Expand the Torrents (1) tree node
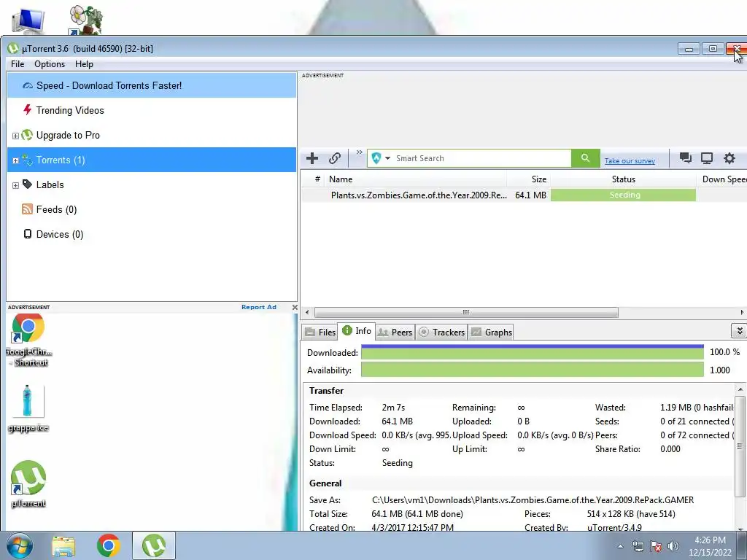This screenshot has height=560, width=747. tap(15, 160)
